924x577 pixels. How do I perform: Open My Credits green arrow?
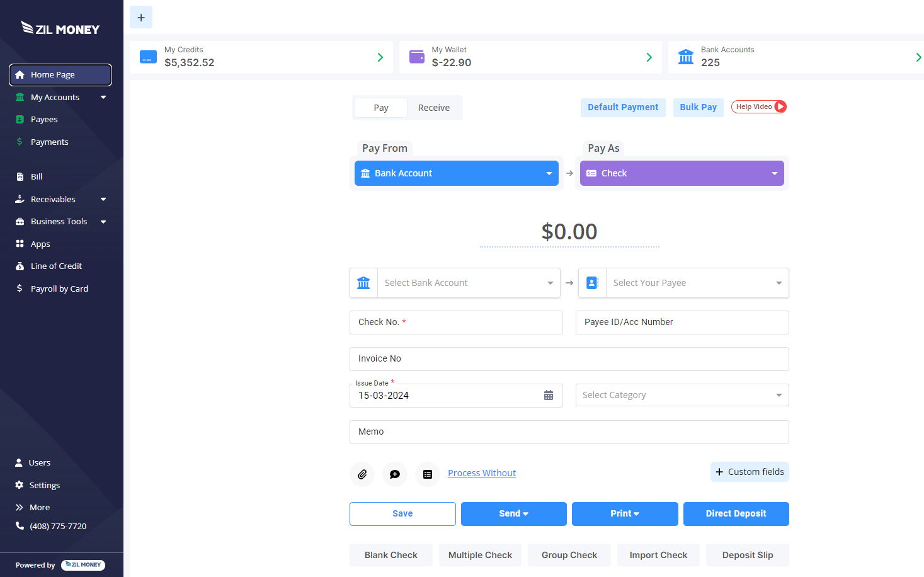(380, 57)
